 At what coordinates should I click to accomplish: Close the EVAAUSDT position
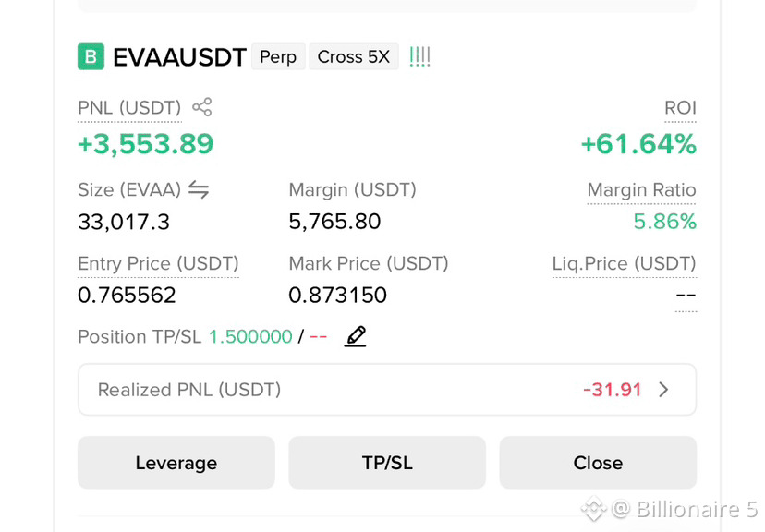tap(598, 463)
